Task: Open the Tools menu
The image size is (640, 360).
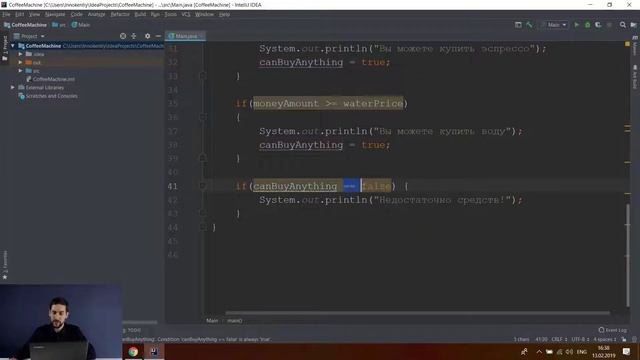Action: [x=171, y=14]
